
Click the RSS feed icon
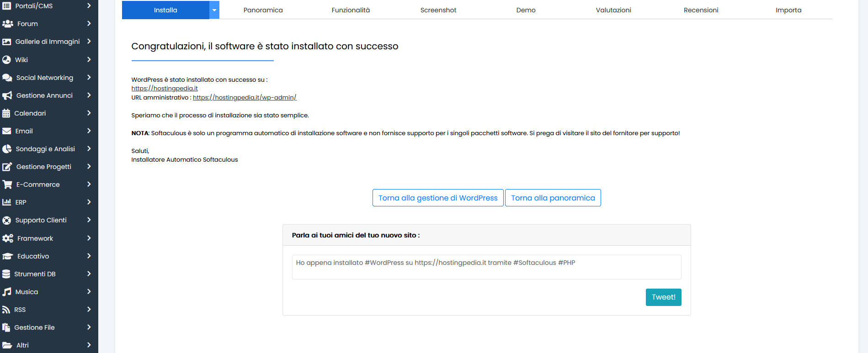point(6,310)
